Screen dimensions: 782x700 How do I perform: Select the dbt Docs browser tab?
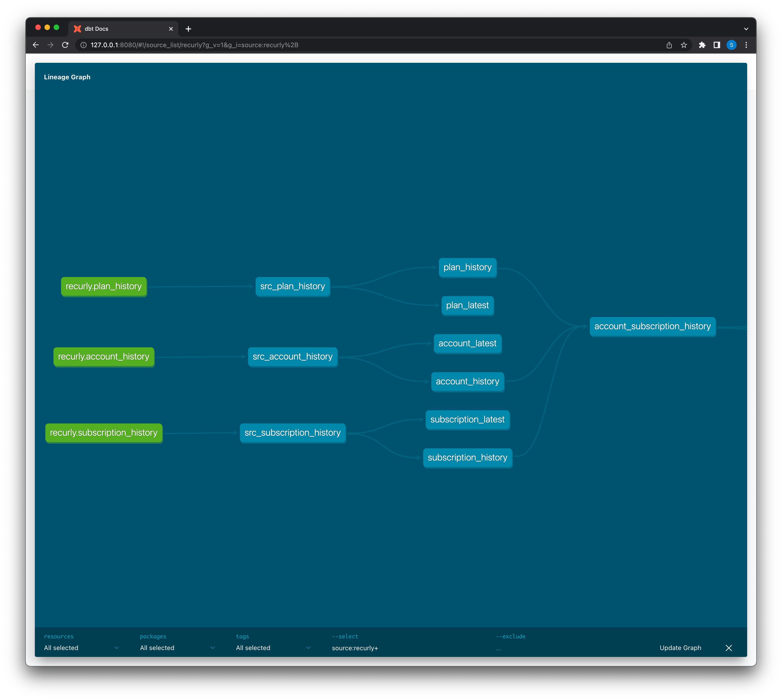pos(119,29)
